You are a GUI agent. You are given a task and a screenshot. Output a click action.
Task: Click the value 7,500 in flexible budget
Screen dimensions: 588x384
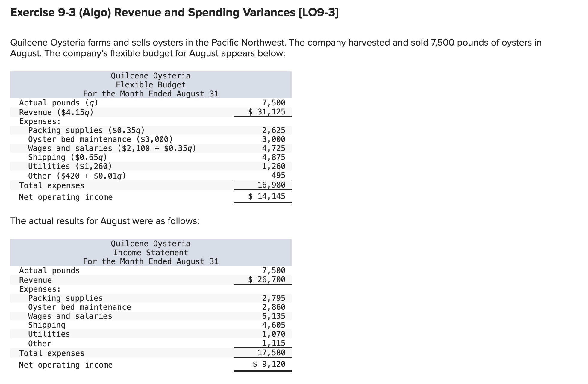[273, 103]
